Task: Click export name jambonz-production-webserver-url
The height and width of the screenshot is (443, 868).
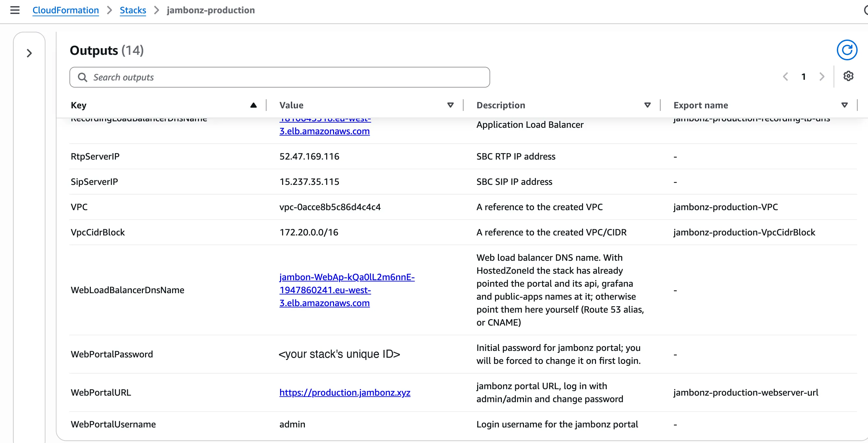Action: tap(745, 392)
